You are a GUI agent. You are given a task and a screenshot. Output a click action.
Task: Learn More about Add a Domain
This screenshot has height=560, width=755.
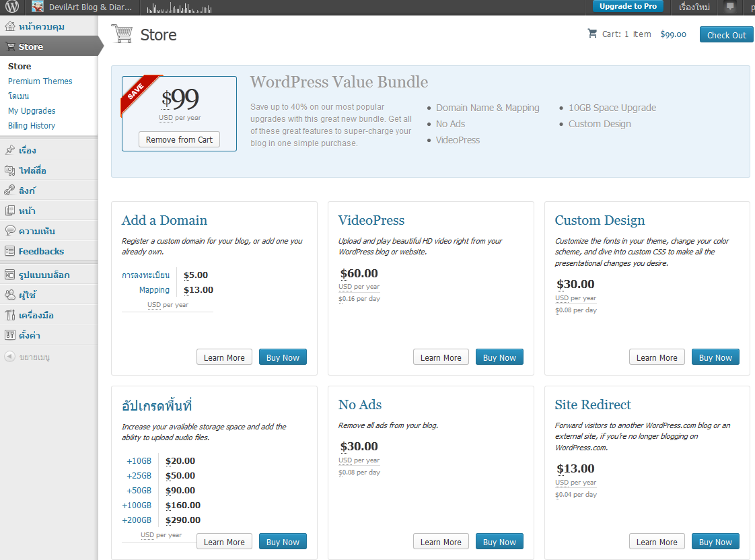(x=224, y=357)
